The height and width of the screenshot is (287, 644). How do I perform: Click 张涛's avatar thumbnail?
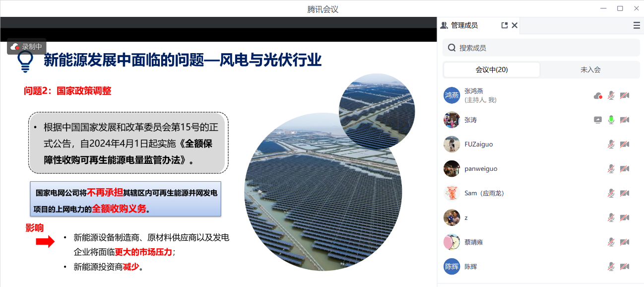coord(451,120)
